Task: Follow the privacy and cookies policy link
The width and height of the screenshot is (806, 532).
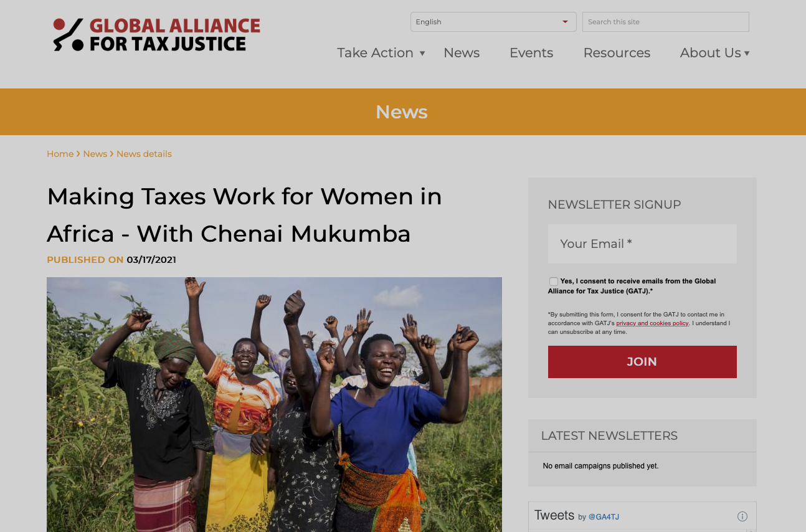Action: pos(652,323)
